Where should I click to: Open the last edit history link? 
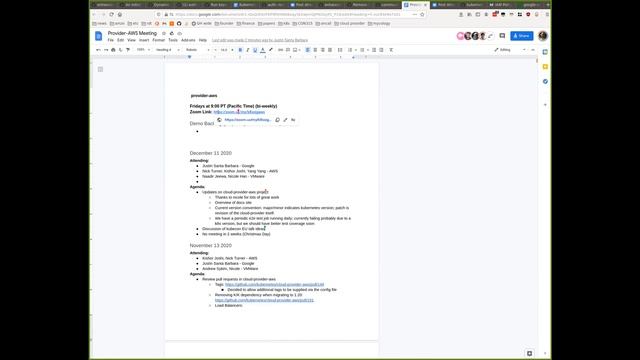[x=260, y=40]
